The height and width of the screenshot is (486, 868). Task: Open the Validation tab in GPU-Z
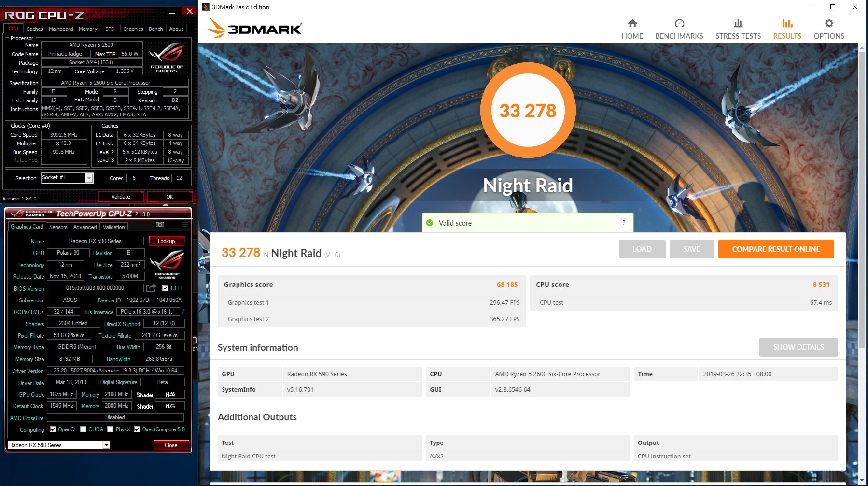click(x=114, y=227)
